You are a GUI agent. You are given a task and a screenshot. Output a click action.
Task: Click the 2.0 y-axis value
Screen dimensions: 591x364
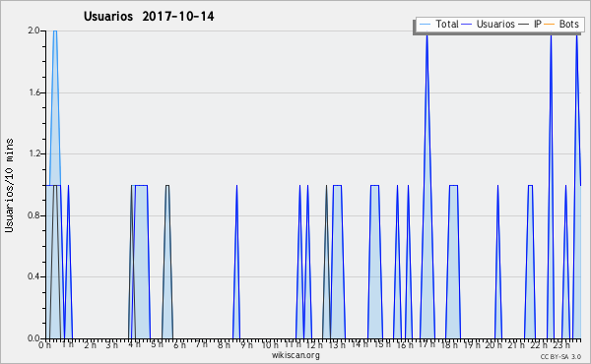(33, 30)
